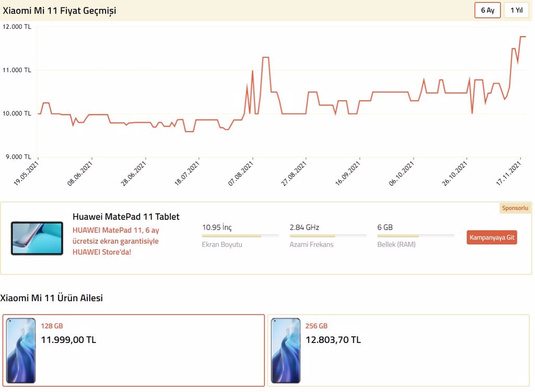Select the 128 GB Xiaomi Mi 11 variant
This screenshot has height=392, width=535.
point(134,350)
